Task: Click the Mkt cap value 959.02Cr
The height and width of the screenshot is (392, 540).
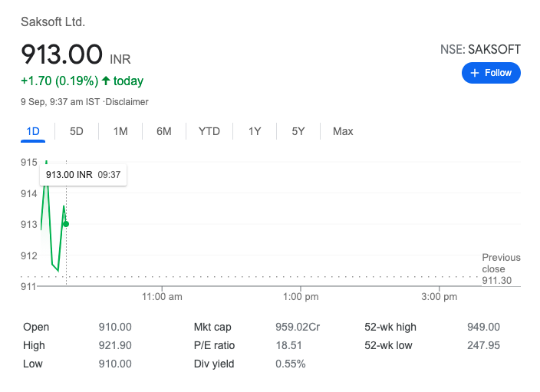Action: [x=298, y=327]
